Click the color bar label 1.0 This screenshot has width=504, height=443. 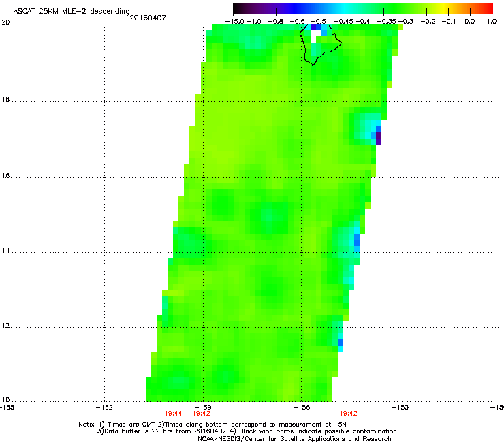click(x=492, y=22)
